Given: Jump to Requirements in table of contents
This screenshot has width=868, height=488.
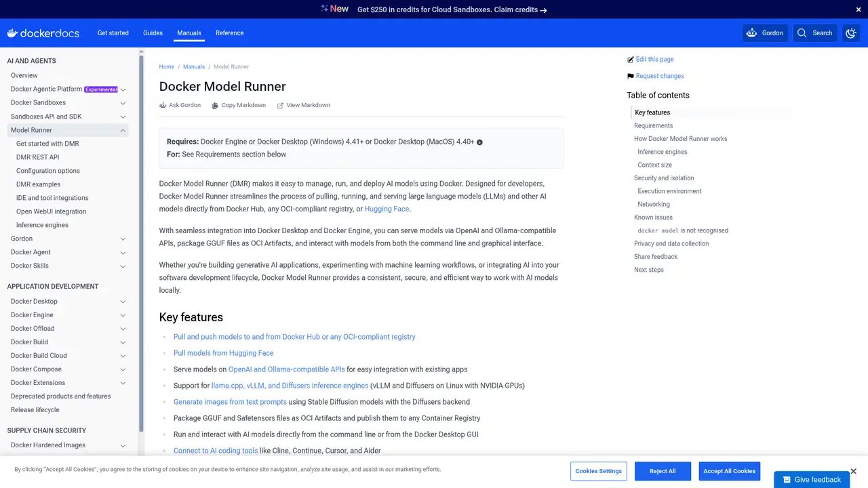Looking at the screenshot, I should 654,126.
